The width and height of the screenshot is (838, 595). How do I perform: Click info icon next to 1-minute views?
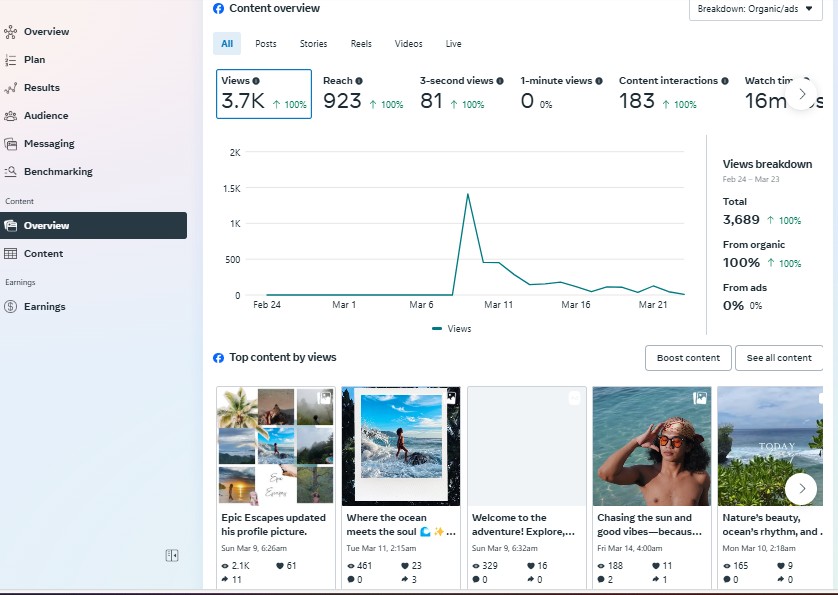pos(599,81)
